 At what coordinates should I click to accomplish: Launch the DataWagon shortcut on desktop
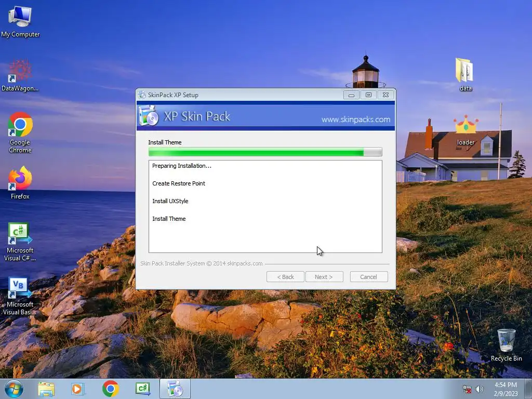click(x=20, y=76)
